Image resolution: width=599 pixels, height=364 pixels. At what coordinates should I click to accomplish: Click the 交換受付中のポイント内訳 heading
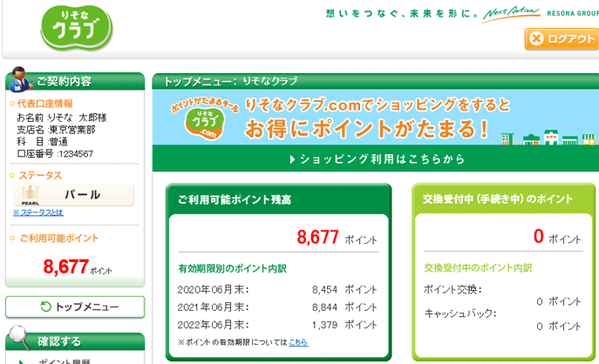click(x=478, y=268)
